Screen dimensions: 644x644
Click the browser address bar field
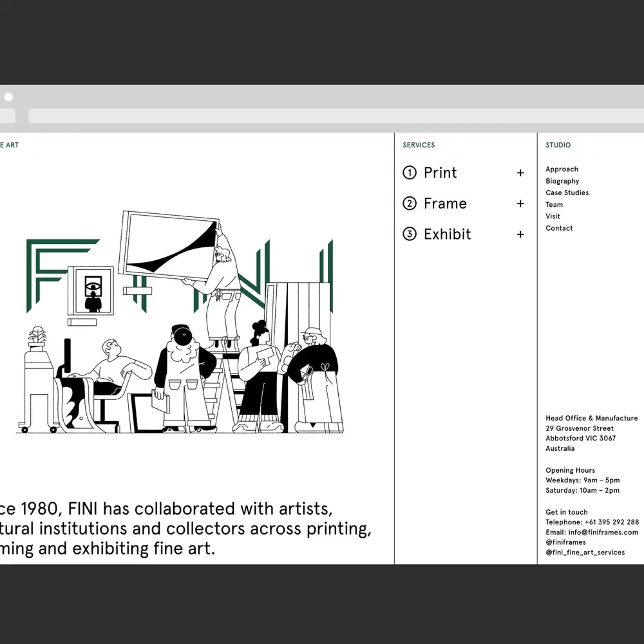point(336,116)
